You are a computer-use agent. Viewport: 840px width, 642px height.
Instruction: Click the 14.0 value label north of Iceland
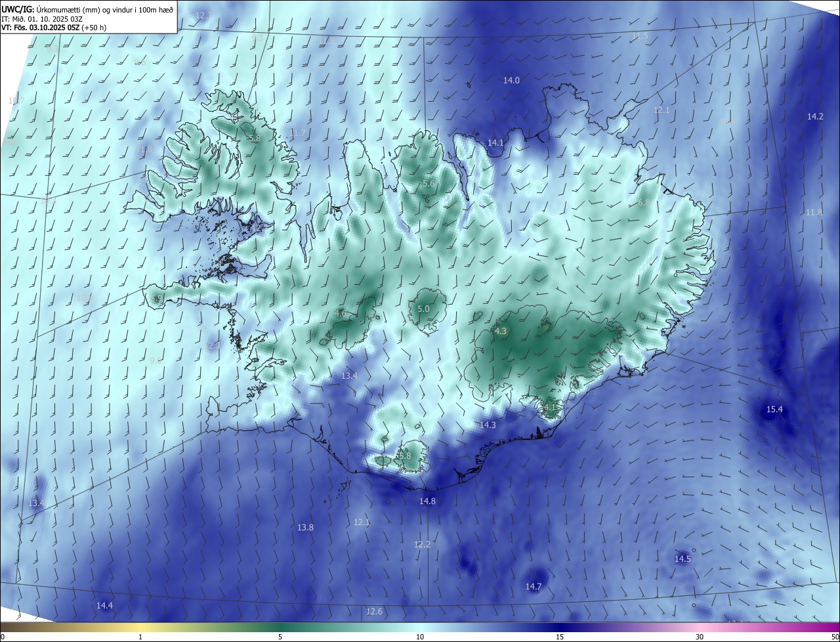click(x=511, y=80)
